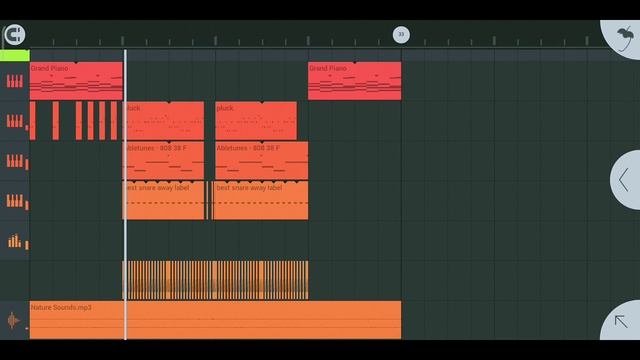Expand the side panel left chevron
Image resolution: width=640 pixels, height=360 pixels.
point(624,180)
